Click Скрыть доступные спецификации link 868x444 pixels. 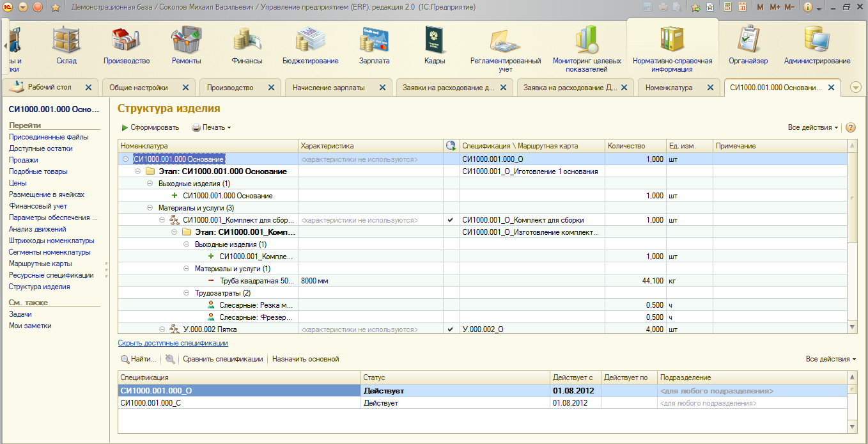(173, 343)
